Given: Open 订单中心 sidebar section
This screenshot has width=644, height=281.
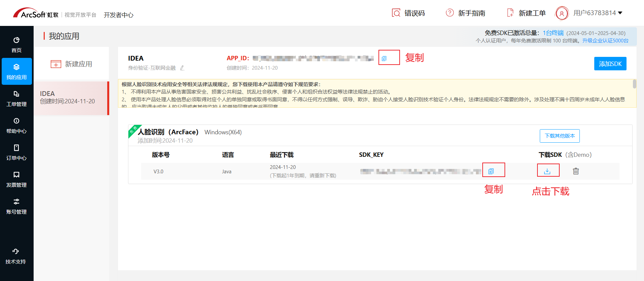Looking at the screenshot, I should point(16,152).
